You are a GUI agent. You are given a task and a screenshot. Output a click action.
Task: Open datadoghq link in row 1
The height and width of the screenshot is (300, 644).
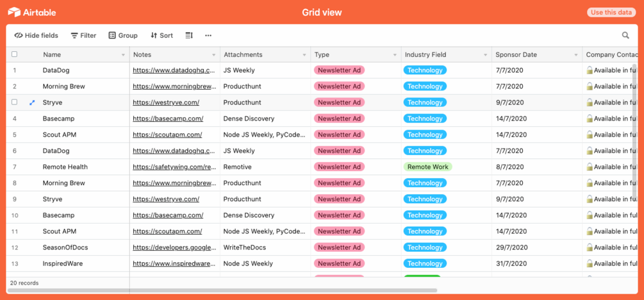pos(174,71)
